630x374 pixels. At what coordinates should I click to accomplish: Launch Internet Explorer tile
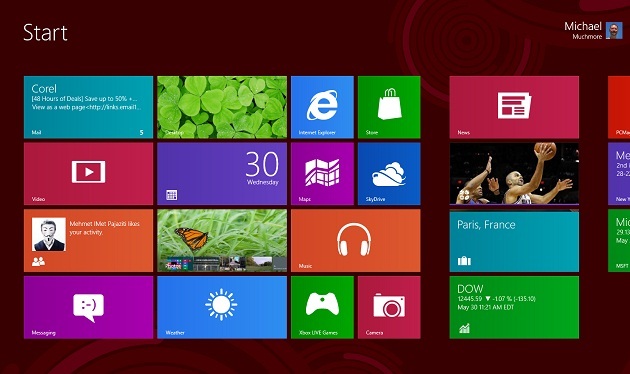322,107
